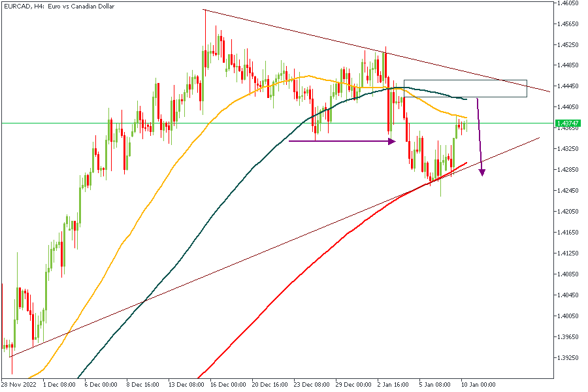The width and height of the screenshot is (588, 392).
Task: Select the 23 Dec 08:00 date label
Action: 312,385
